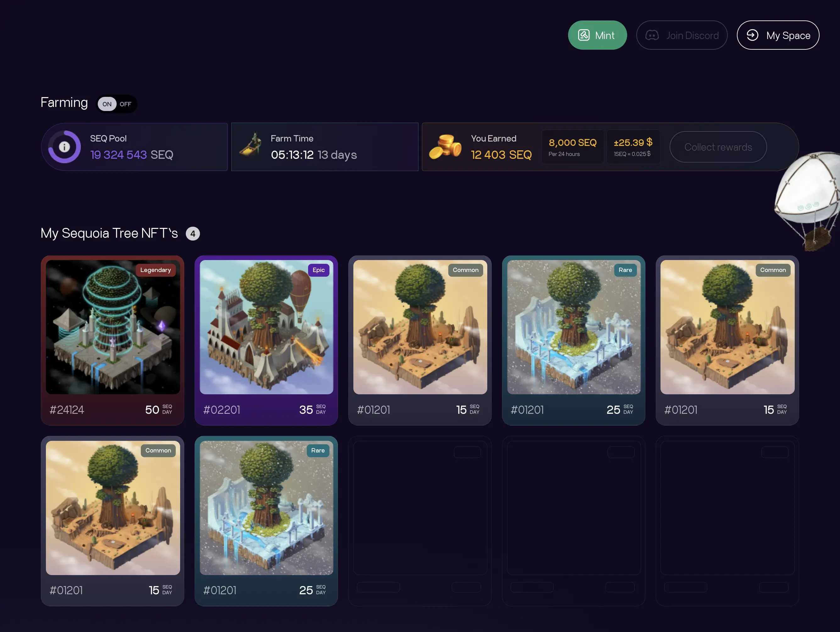Click the ±25.39 $ value box
The height and width of the screenshot is (632, 840).
tap(633, 147)
